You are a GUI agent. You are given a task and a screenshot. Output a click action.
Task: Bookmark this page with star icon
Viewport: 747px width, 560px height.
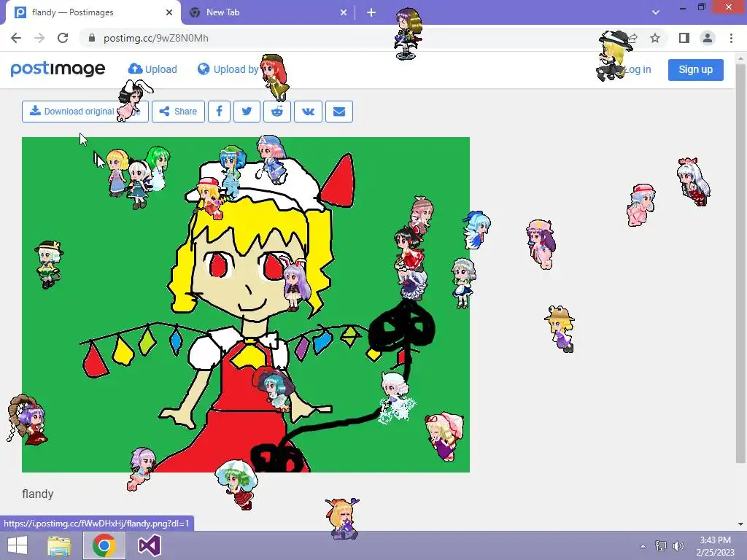655,38
